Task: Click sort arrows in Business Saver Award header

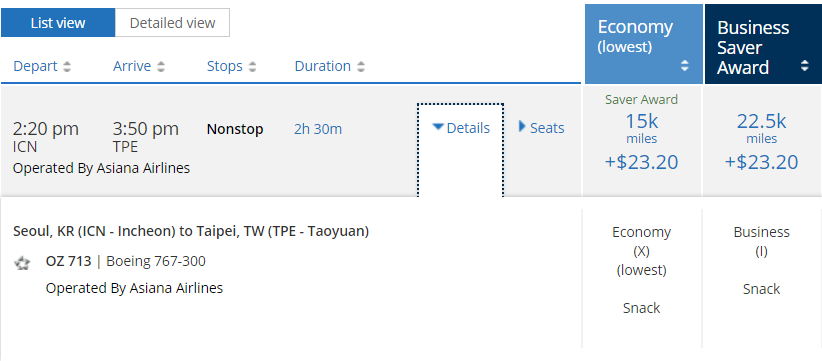Action: tap(805, 65)
